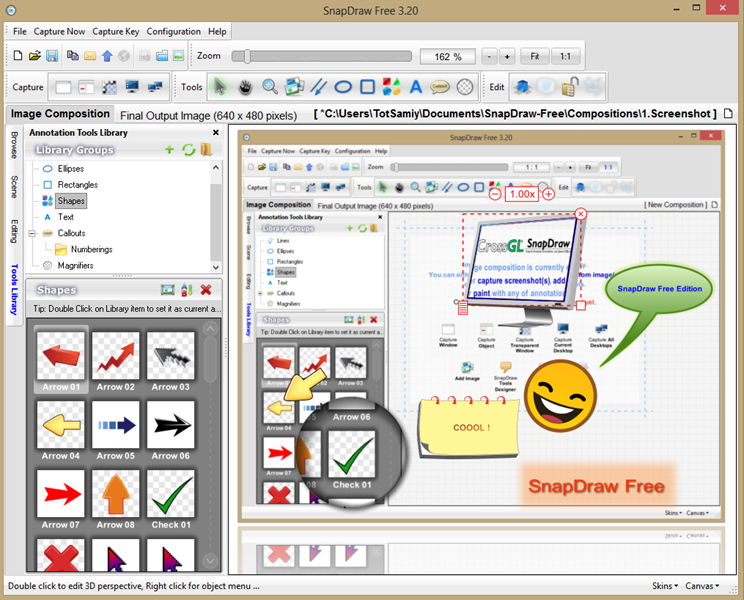Screen dimensions: 744x600
Task: Choose the Lines drawing tool
Action: coord(318,87)
